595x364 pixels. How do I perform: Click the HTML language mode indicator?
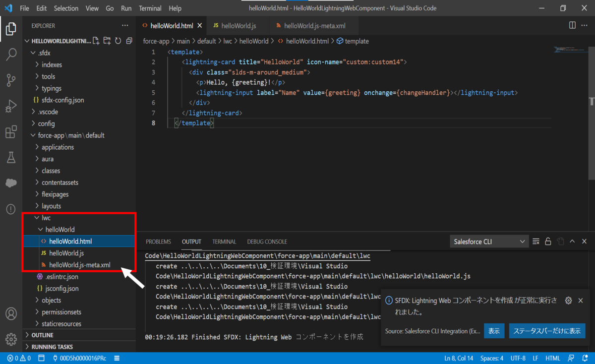pos(553,359)
